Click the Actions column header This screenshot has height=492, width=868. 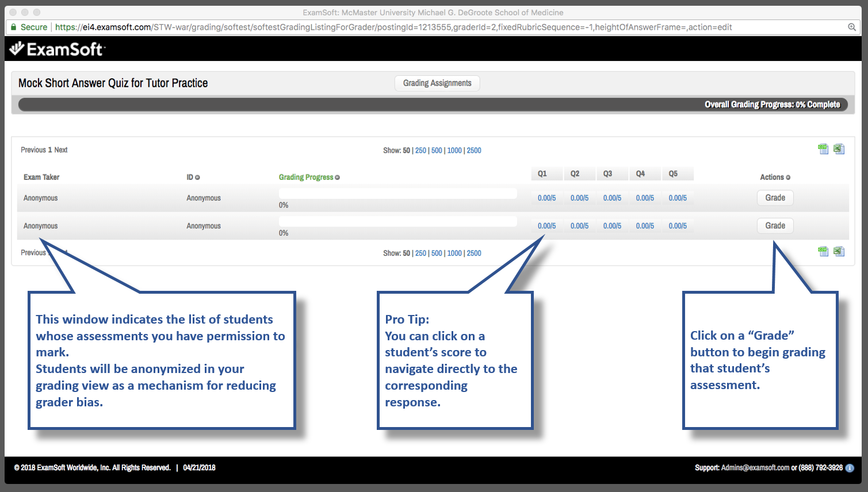772,178
